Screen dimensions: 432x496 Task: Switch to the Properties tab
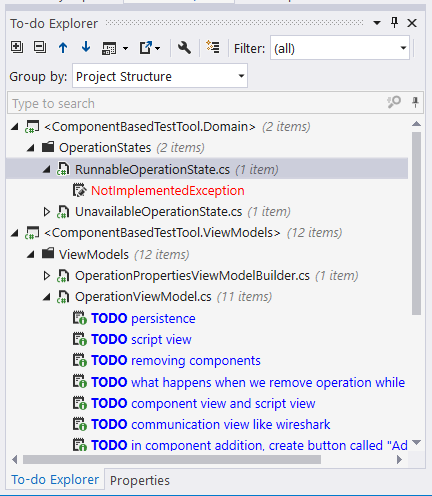140,480
